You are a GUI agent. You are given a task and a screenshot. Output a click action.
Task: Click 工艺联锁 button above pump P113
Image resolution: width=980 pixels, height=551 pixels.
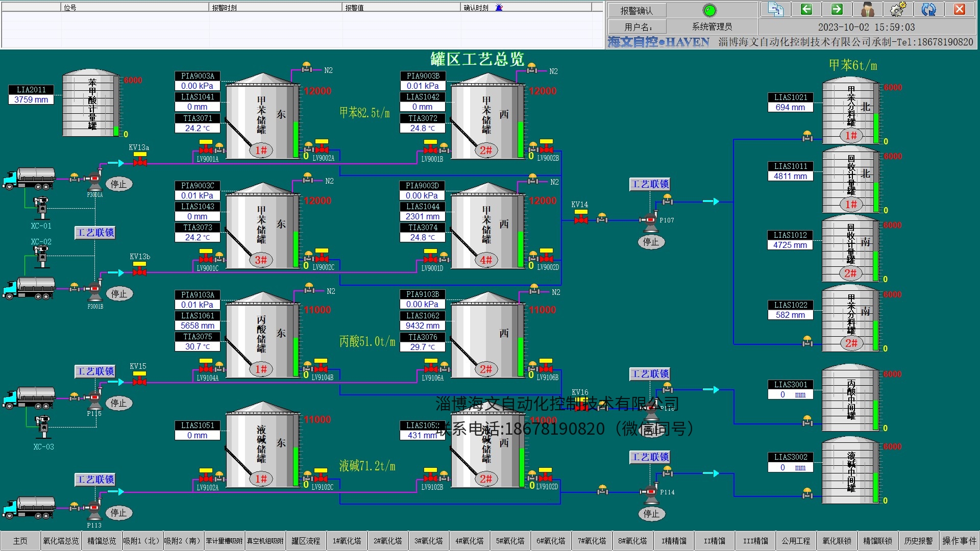pyautogui.click(x=95, y=480)
